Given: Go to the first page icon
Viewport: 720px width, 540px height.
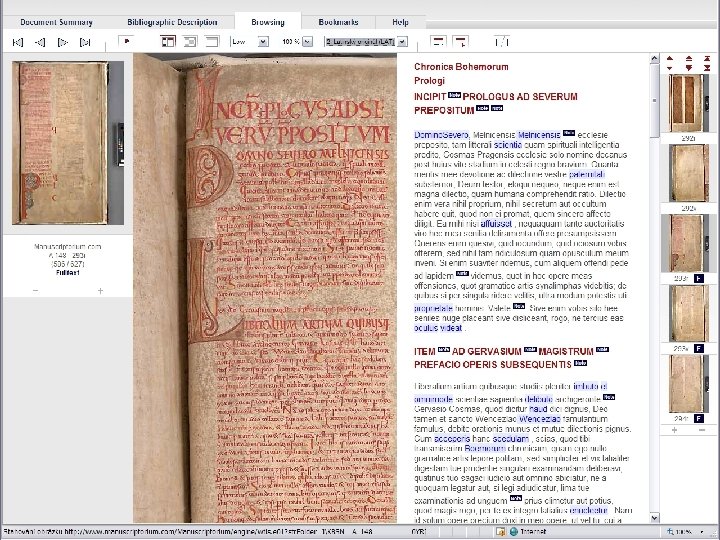Looking at the screenshot, I should tap(17, 42).
